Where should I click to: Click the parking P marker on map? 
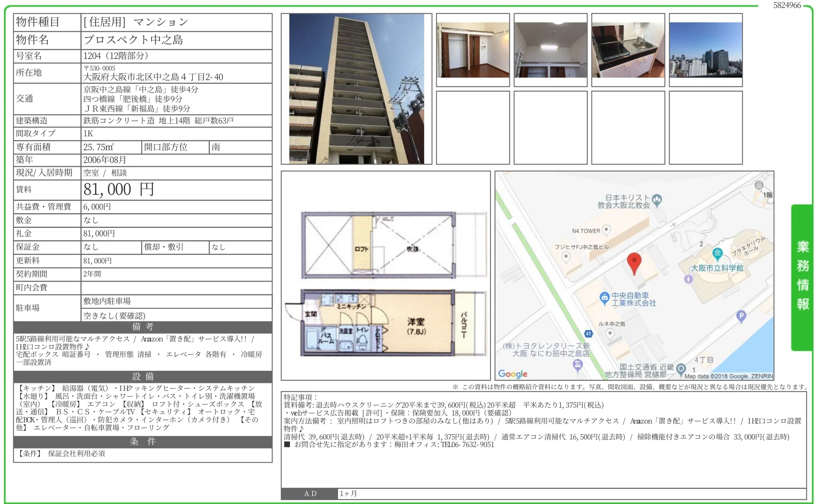coord(741,316)
